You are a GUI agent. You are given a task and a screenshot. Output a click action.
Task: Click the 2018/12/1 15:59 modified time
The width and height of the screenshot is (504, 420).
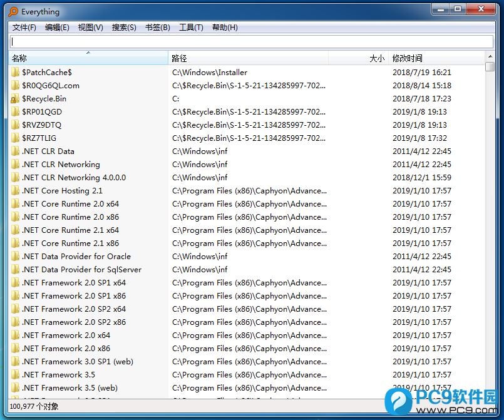[x=422, y=177]
